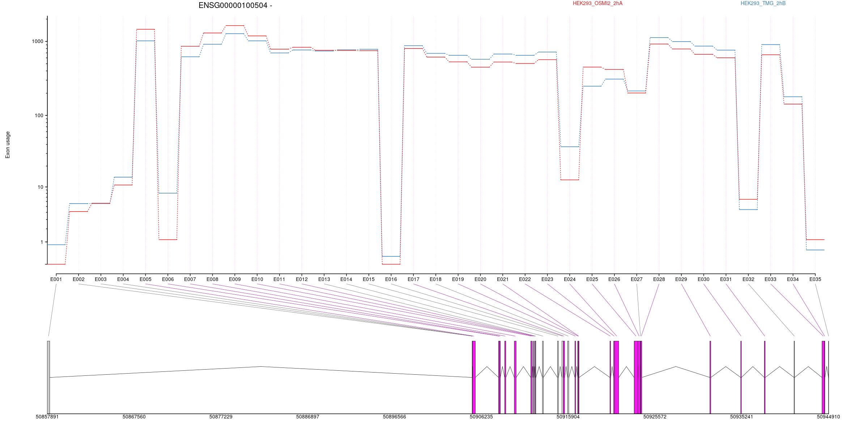This screenshot has height=434, width=868.
Task: Click exon label E009
Action: point(235,279)
